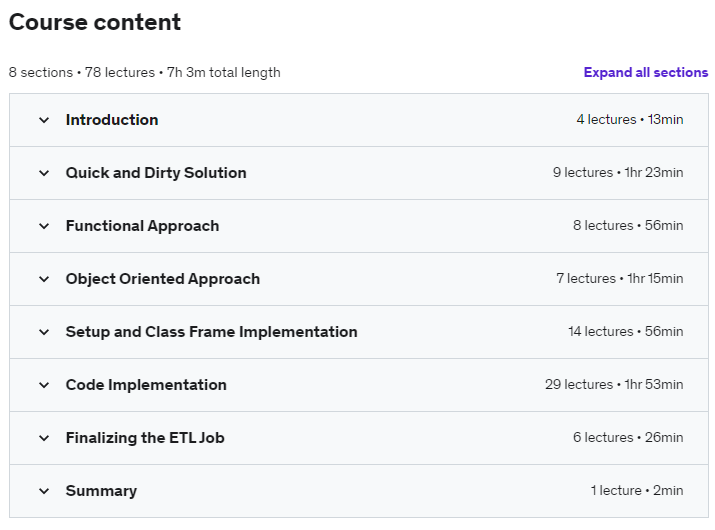Image resolution: width=715 pixels, height=530 pixels.
Task: Select Object Oriented Approach section title
Action: [x=163, y=279]
